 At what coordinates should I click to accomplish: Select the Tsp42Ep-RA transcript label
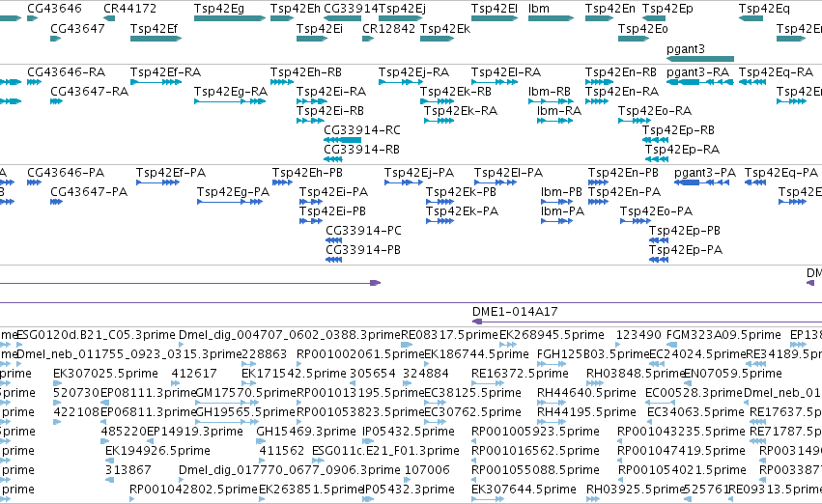pos(682,150)
